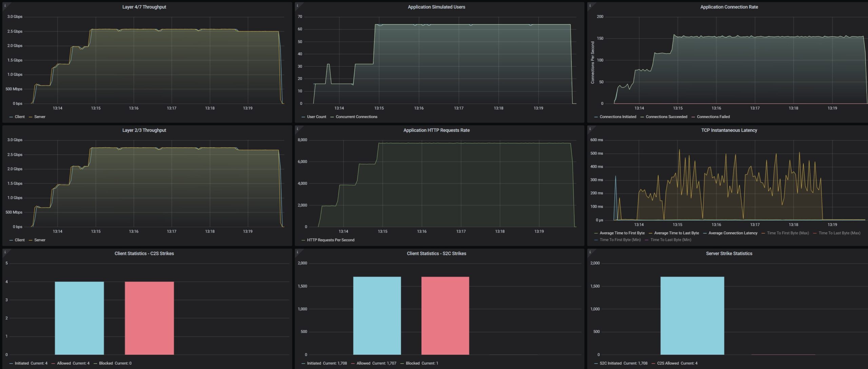
Task: Open Application Simulated Users panel title menu
Action: (x=436, y=7)
